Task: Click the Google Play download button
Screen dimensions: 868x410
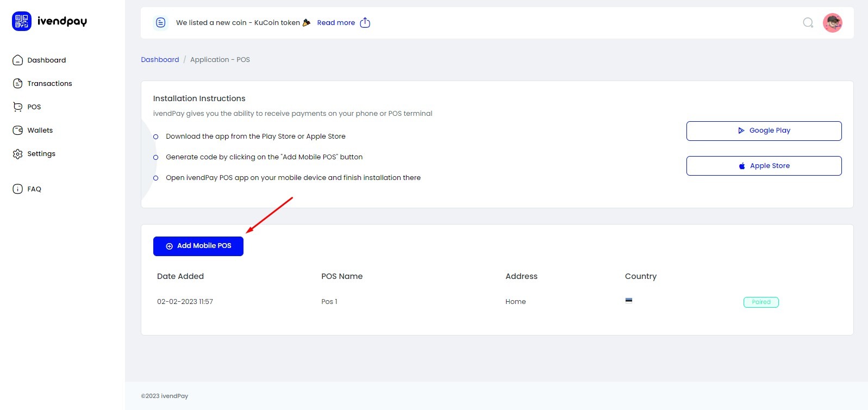Action: (764, 131)
